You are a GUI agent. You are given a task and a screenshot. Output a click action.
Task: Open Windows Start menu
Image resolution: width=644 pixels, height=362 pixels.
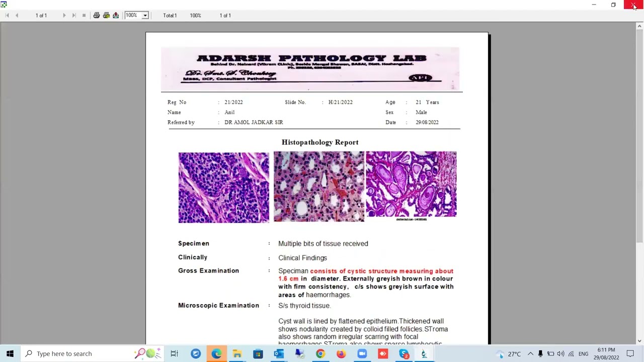(10, 353)
